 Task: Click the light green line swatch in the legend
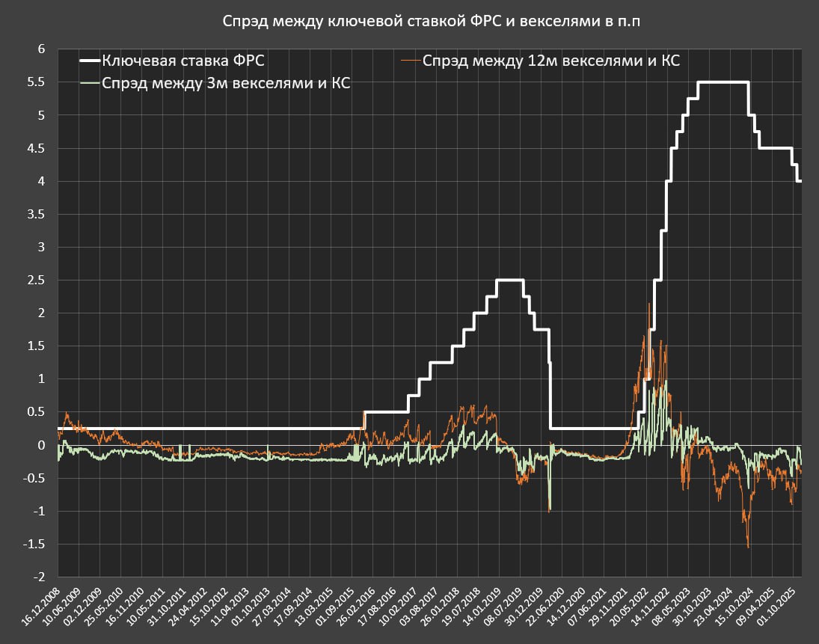[89, 83]
